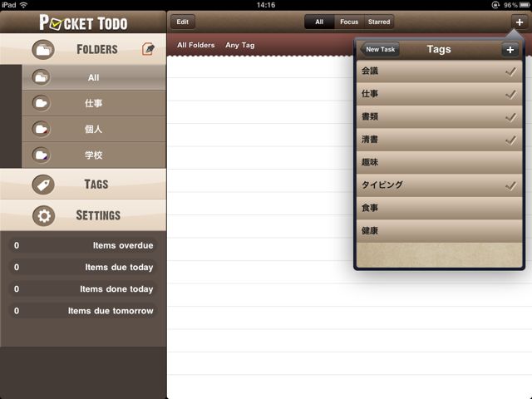Expand the Tags section header
The height and width of the screenshot is (399, 532).
click(83, 185)
